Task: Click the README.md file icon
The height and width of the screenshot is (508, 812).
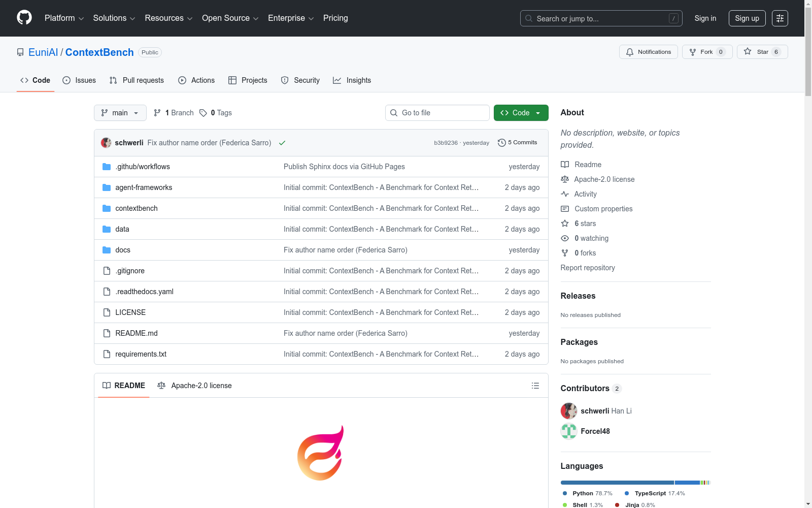Action: click(107, 333)
